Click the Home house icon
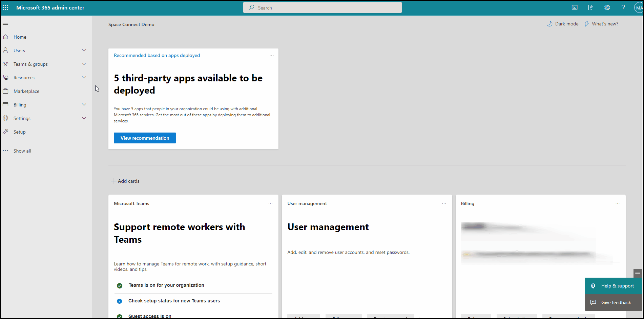 (x=5, y=37)
